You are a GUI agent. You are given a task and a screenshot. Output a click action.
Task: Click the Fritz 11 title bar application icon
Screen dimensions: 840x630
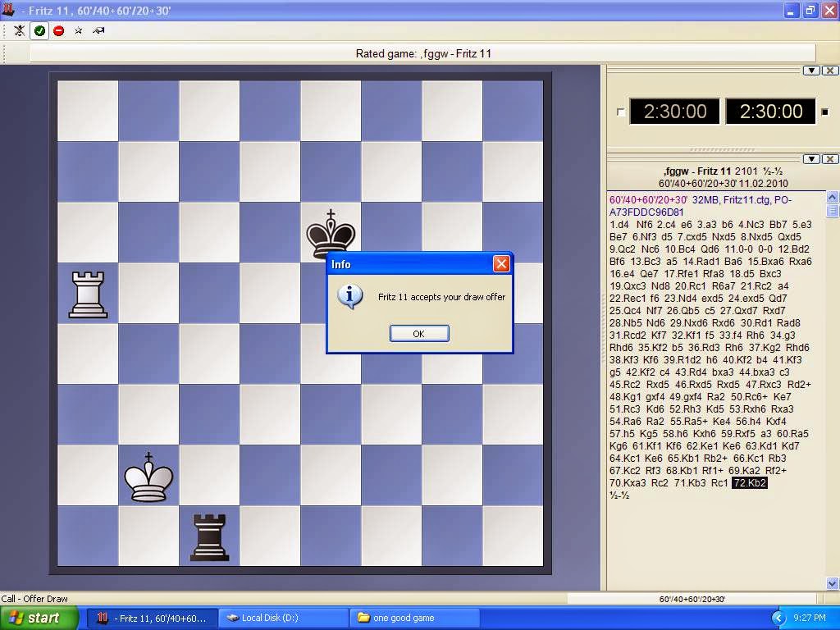(8, 9)
